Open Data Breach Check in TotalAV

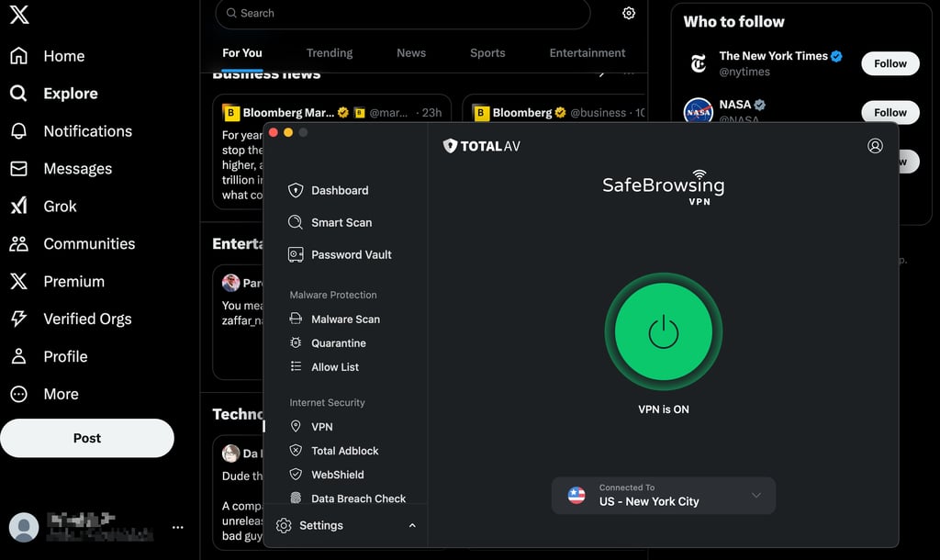pyautogui.click(x=348, y=498)
